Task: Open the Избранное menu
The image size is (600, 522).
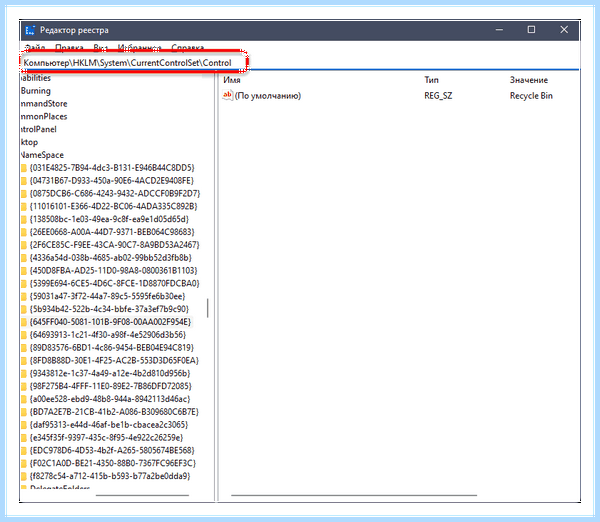Action: [139, 47]
